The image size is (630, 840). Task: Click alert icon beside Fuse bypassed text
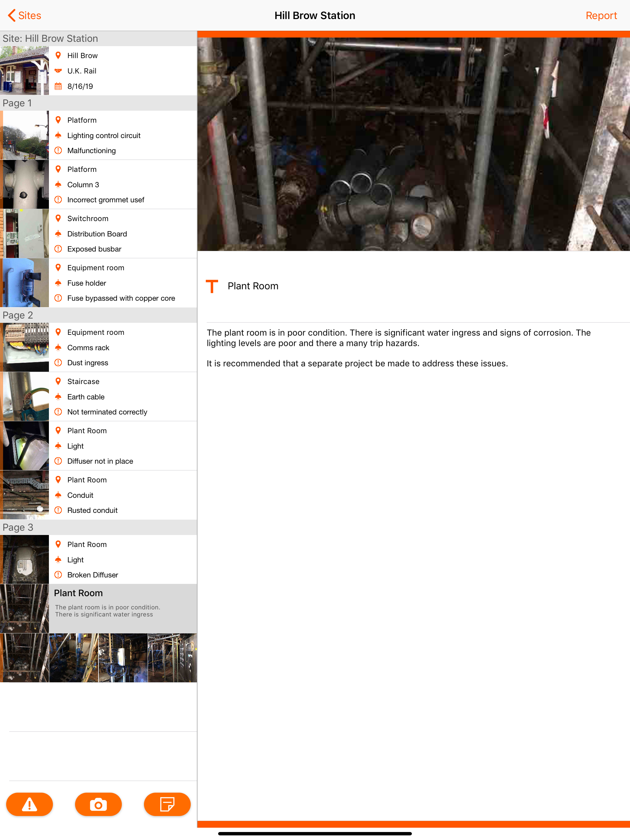point(58,298)
